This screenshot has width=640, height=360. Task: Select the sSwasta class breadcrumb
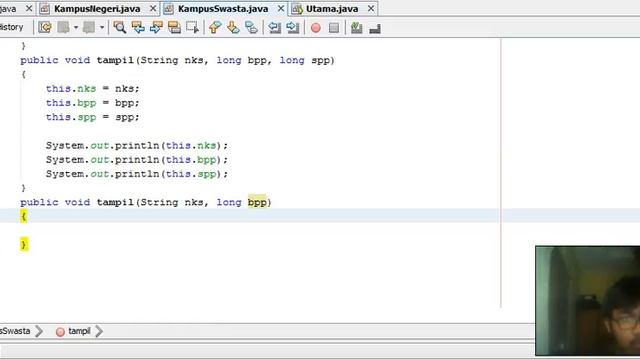[x=15, y=331]
